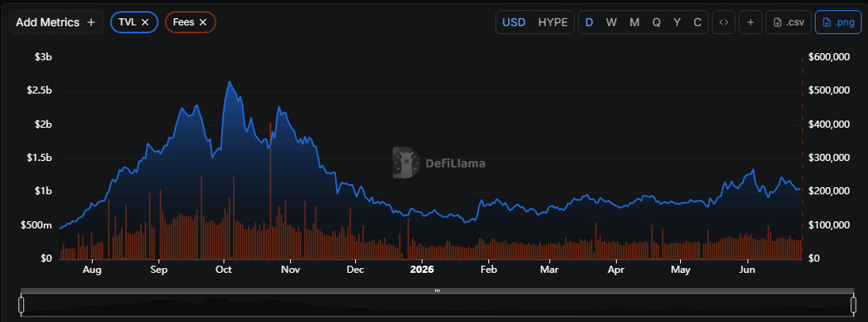Click the $100,000 right axis label
Image resolution: width=868 pixels, height=322 pixels.
(828, 225)
